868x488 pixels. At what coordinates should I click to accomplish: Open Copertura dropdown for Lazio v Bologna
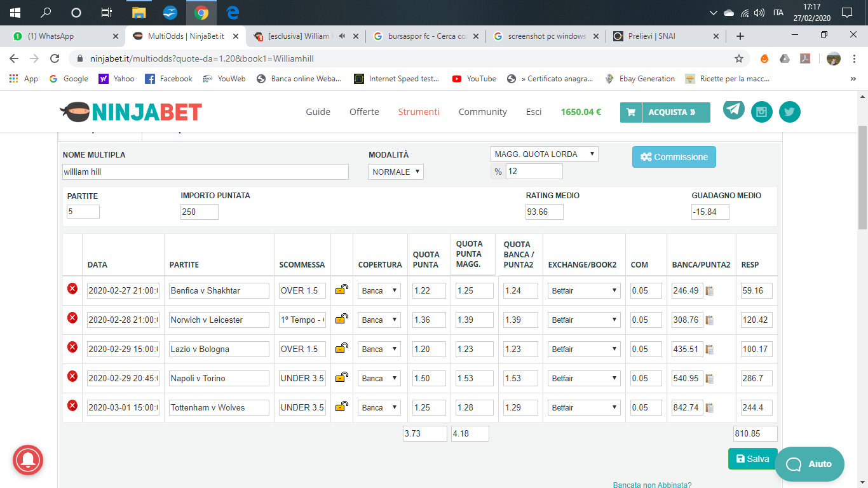(x=379, y=349)
